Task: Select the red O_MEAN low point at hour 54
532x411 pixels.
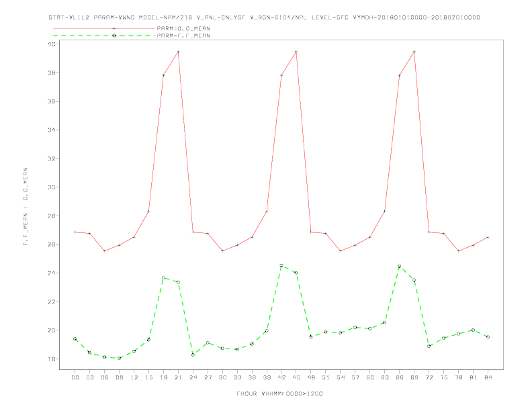Action: coord(341,251)
